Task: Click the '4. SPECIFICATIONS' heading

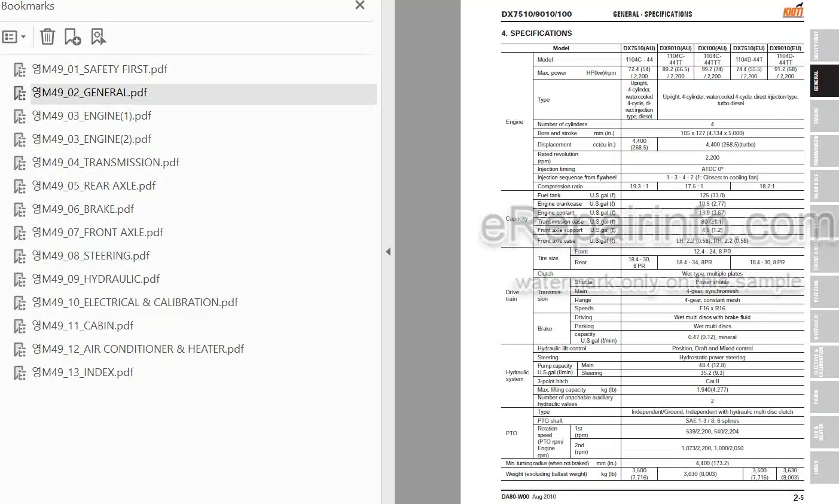Action: (536, 33)
